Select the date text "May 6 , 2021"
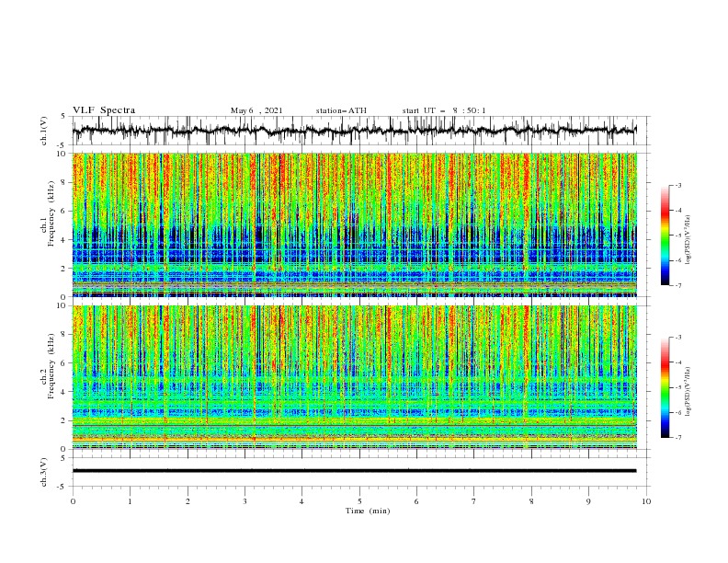This screenshot has height=563, width=728. [256, 110]
